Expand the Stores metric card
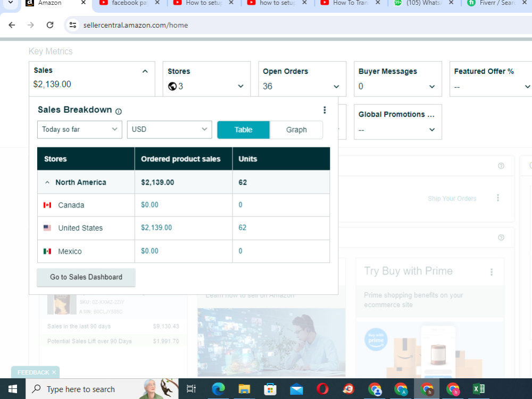This screenshot has height=399, width=532. pos(240,86)
